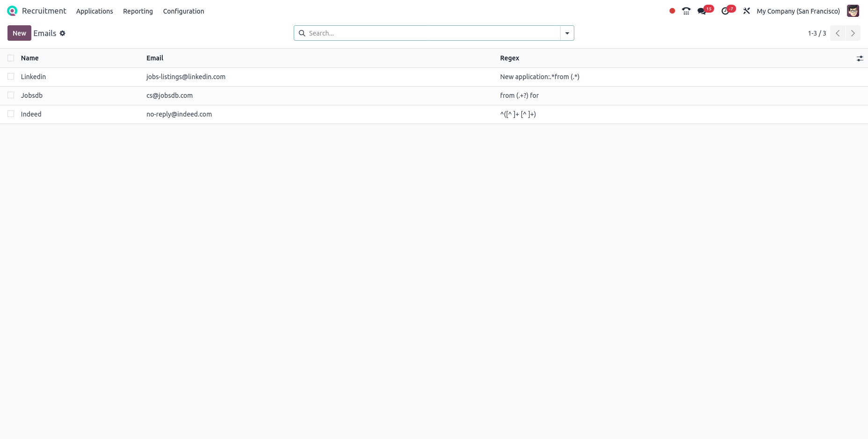Open the optional columns adjust icon
868x439 pixels.
tap(860, 59)
